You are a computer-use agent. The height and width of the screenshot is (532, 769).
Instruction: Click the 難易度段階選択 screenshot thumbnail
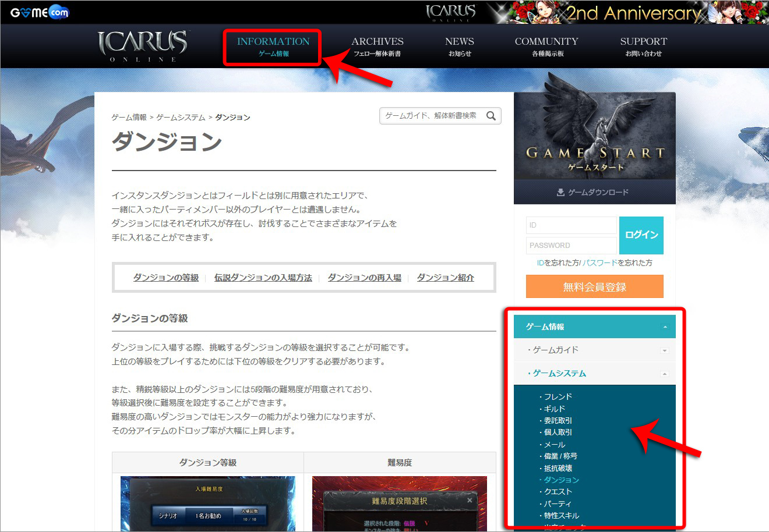point(400,503)
